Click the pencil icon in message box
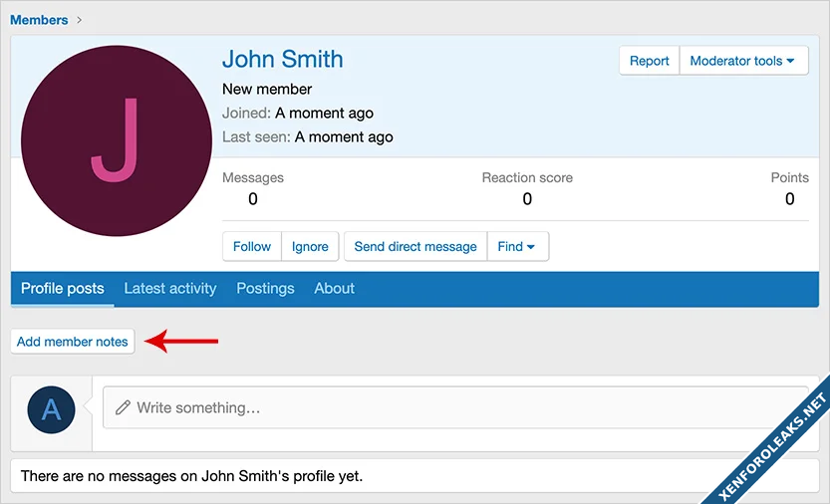This screenshot has width=830, height=504. (123, 407)
